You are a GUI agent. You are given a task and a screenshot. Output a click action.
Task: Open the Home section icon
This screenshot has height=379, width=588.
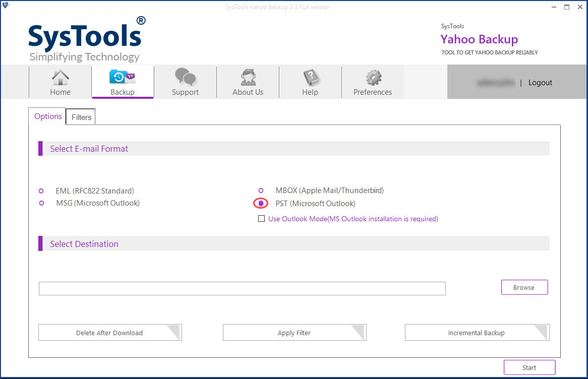click(60, 78)
